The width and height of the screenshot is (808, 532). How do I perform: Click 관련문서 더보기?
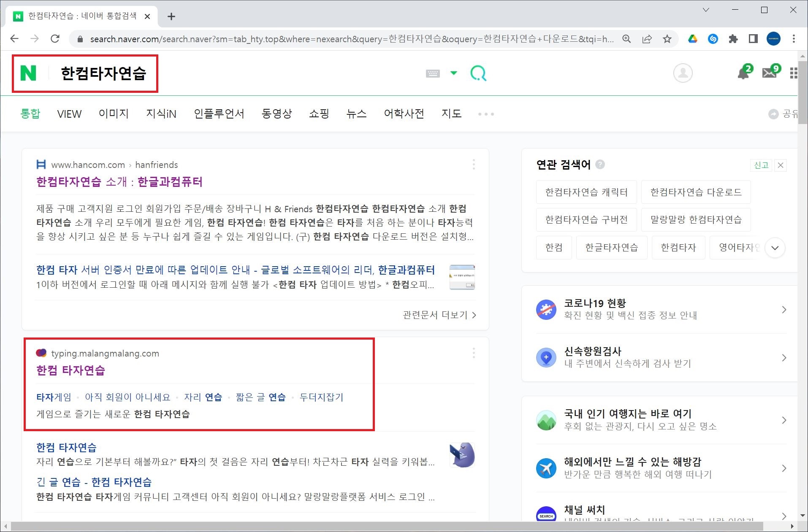(x=439, y=315)
